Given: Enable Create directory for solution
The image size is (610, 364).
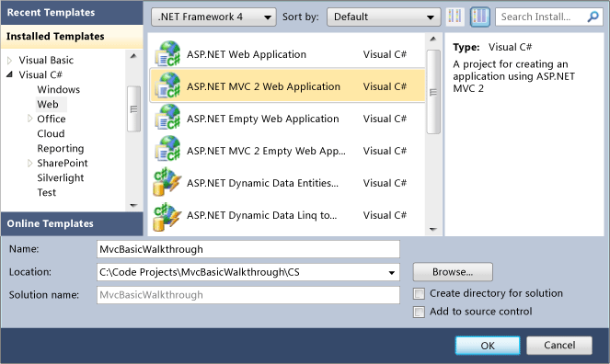Looking at the screenshot, I should pyautogui.click(x=419, y=294).
